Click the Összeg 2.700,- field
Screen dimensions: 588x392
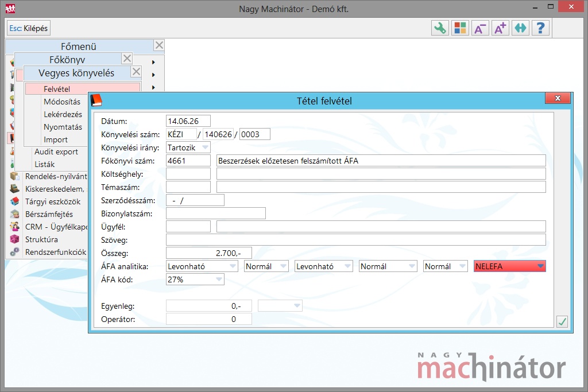pyautogui.click(x=209, y=253)
